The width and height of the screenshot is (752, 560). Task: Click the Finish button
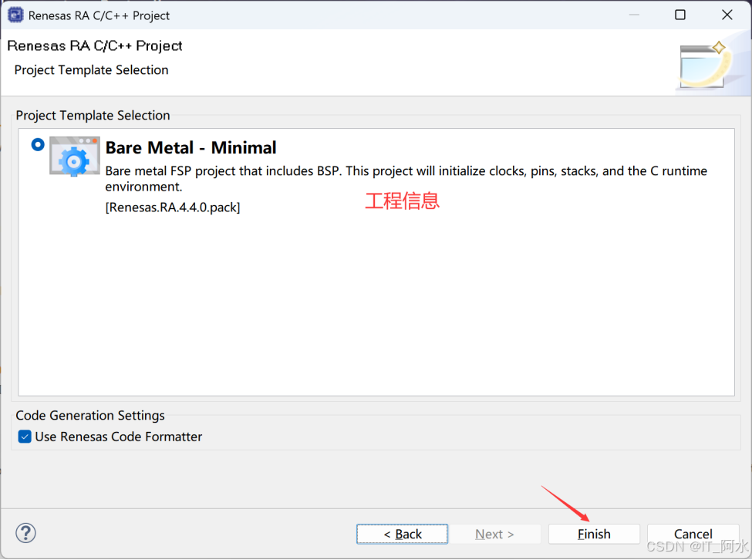(x=594, y=534)
